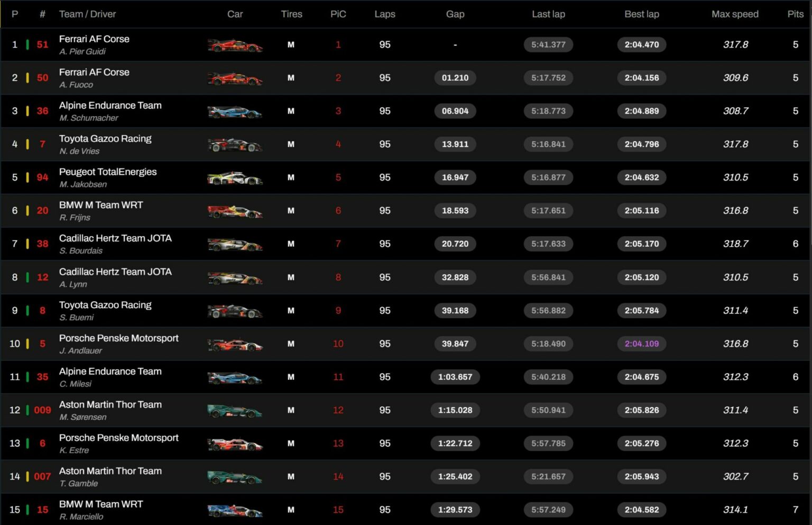Screen dimensions: 812x525
Task: Click last lap time '5:41.377'
Action: (548, 45)
